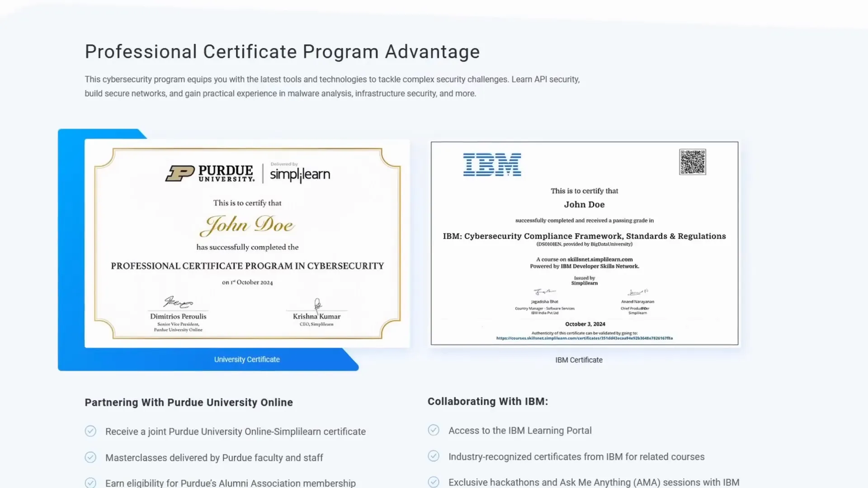Viewport: 868px width, 488px height.
Task: Click 'Receive a joint Purdue University Online-Simplilearn certificate' text
Action: [x=236, y=432]
